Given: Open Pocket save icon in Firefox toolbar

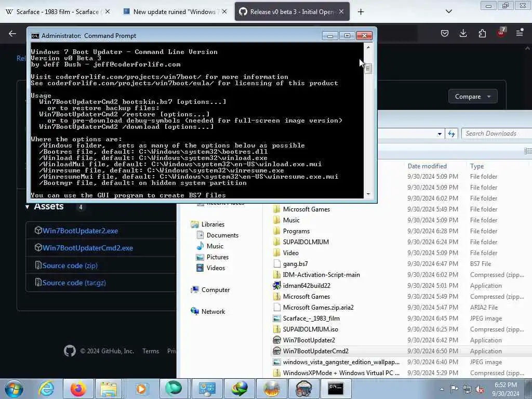Looking at the screenshot, I should pos(445,33).
